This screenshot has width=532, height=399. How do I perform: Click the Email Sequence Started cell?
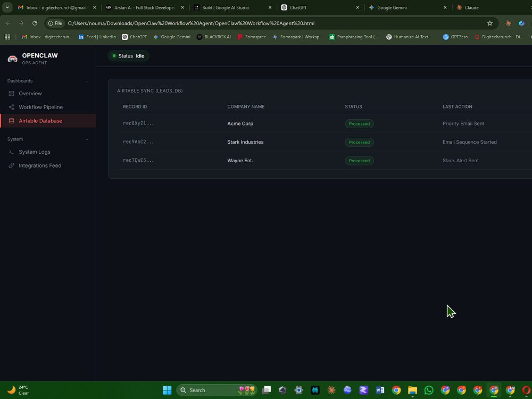tap(470, 142)
